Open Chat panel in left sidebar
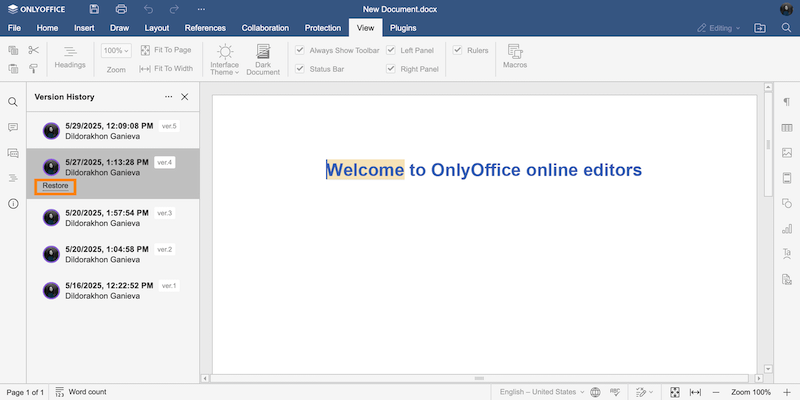 click(13, 153)
